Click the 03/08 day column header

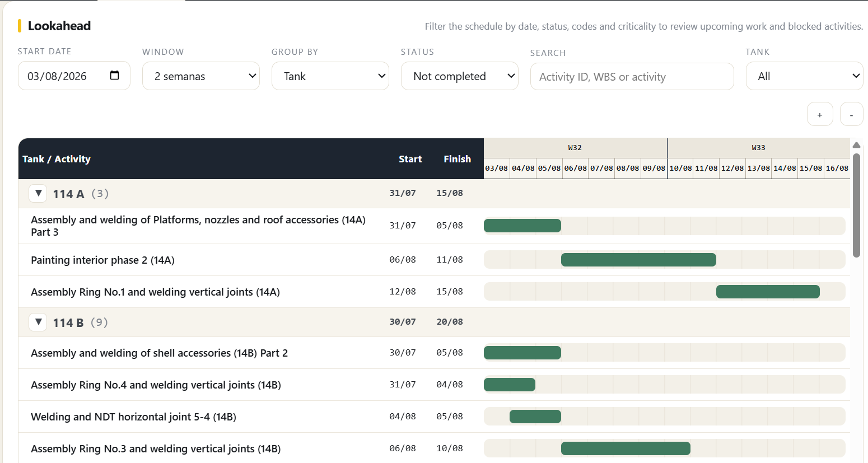tap(497, 169)
